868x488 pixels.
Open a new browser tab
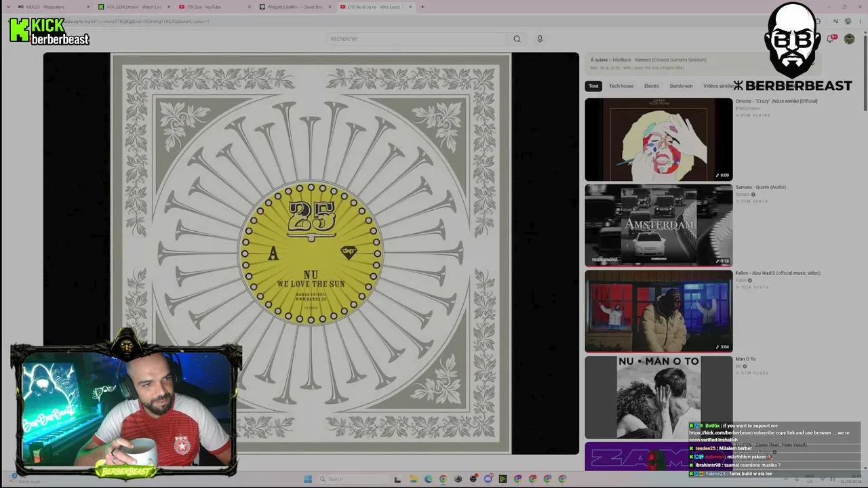422,7
